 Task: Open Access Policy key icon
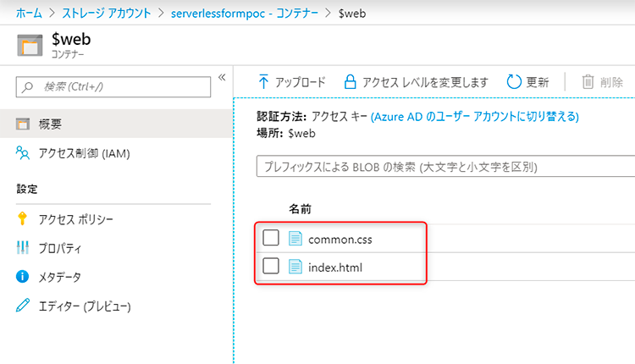coord(23,219)
